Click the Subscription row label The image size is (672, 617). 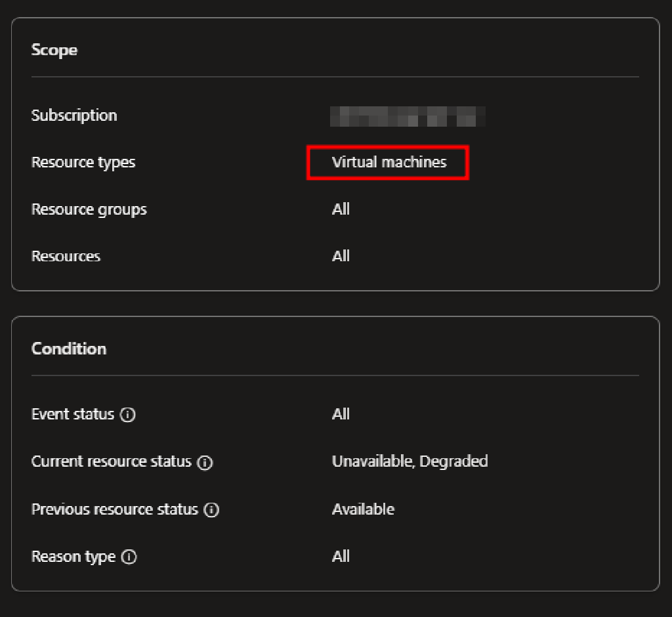(74, 115)
